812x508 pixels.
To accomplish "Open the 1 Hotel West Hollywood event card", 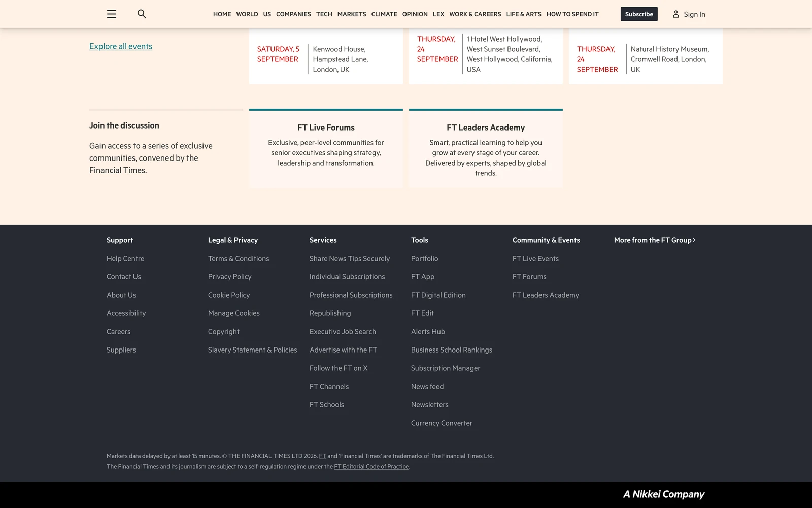I will click(486, 57).
